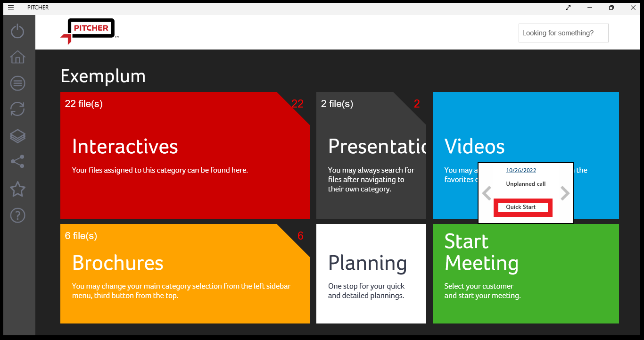Open the Presentations tile
The height and width of the screenshot is (340, 644).
(x=371, y=155)
